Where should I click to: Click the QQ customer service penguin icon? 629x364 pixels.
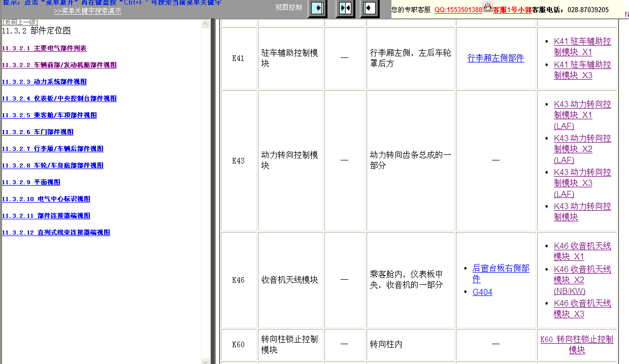[487, 7]
